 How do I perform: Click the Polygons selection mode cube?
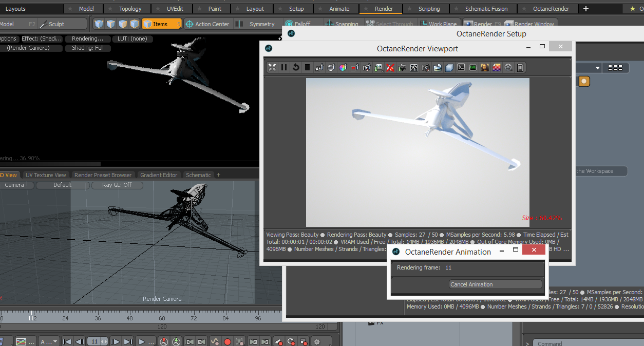click(123, 24)
